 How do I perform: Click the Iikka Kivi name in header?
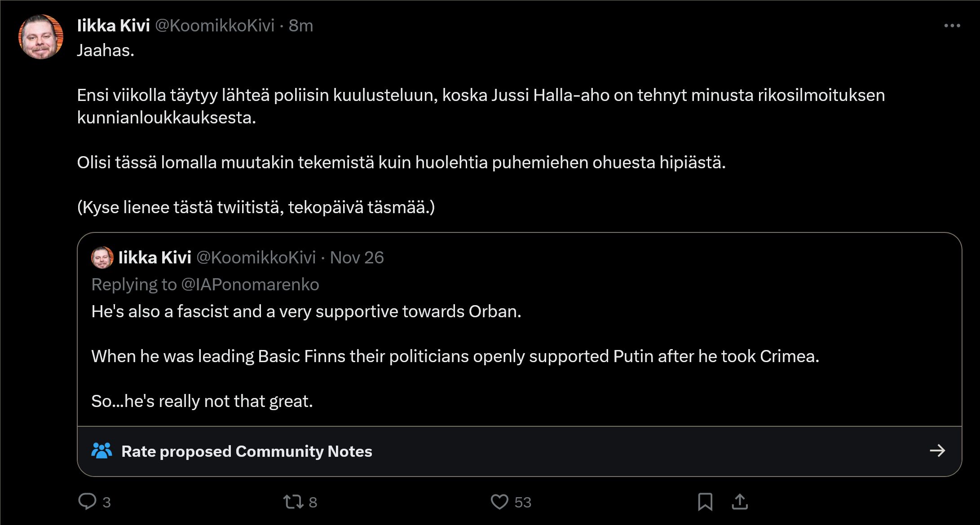113,26
